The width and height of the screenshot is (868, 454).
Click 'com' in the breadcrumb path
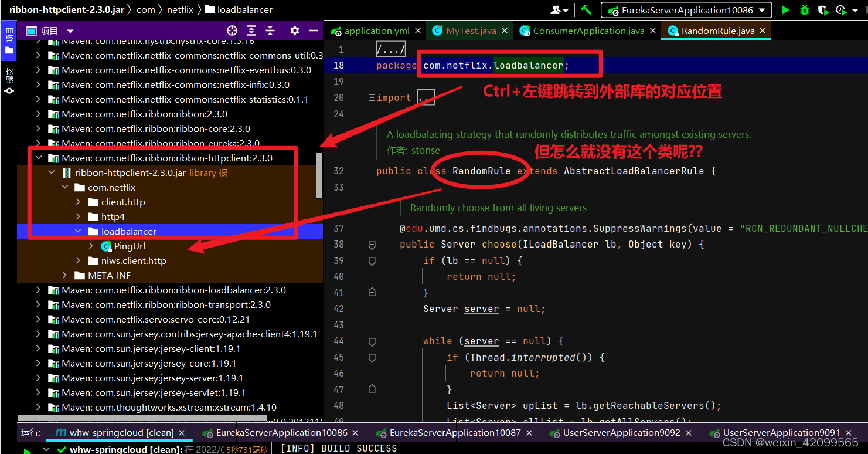tap(146, 10)
